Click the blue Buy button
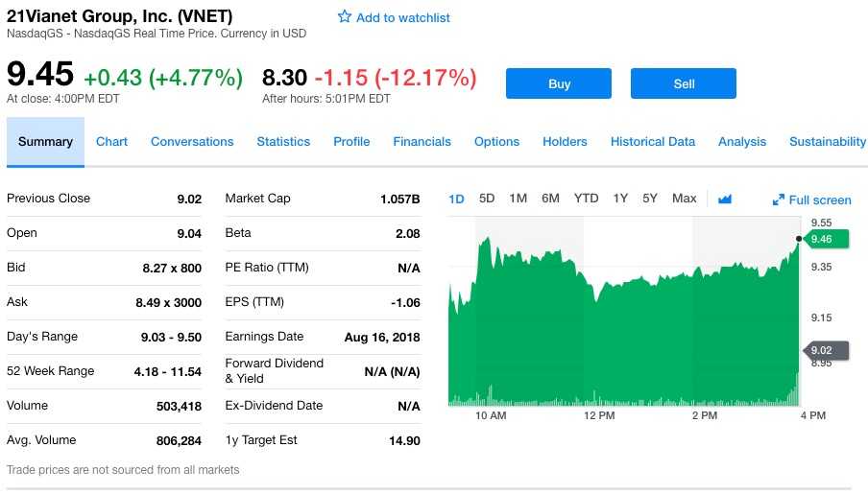Screen dimensions: 868x494 click(559, 83)
